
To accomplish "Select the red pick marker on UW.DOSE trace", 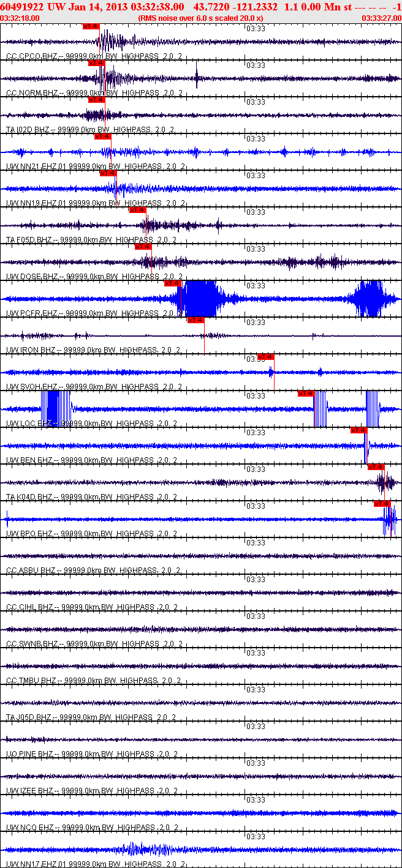I will coord(143,247).
